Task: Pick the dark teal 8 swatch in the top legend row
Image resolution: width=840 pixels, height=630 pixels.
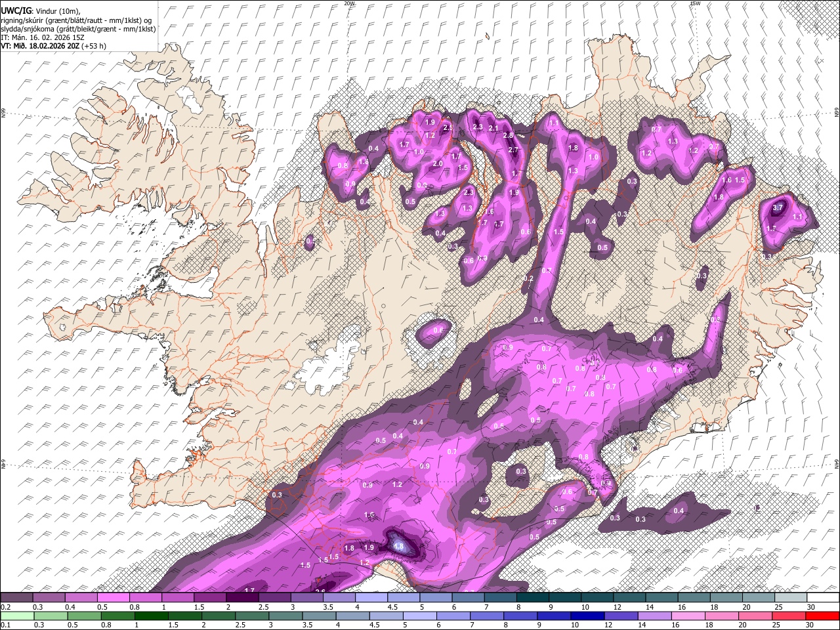Action: point(532,598)
